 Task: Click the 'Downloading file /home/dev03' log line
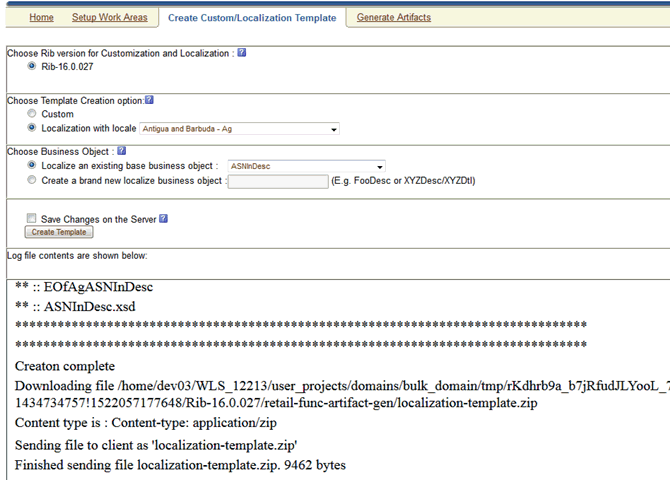click(342, 395)
